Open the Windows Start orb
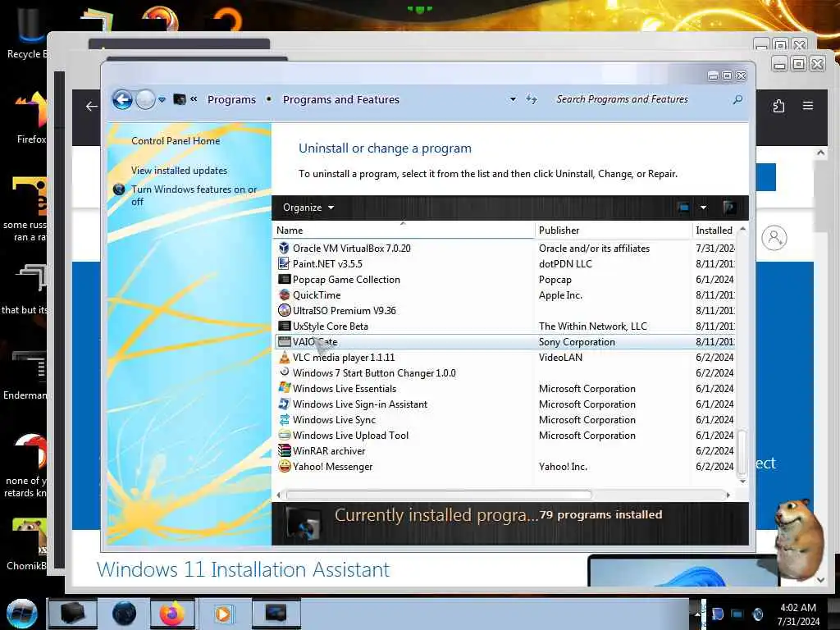 coord(22,614)
